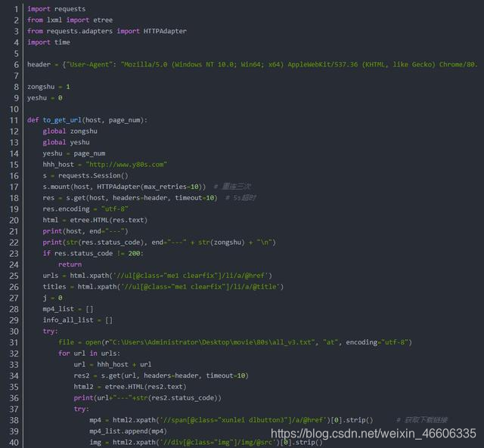Viewport: 484px width, 448px height.
Task: Click the 'return' keyword on line 24
Action: (70, 264)
